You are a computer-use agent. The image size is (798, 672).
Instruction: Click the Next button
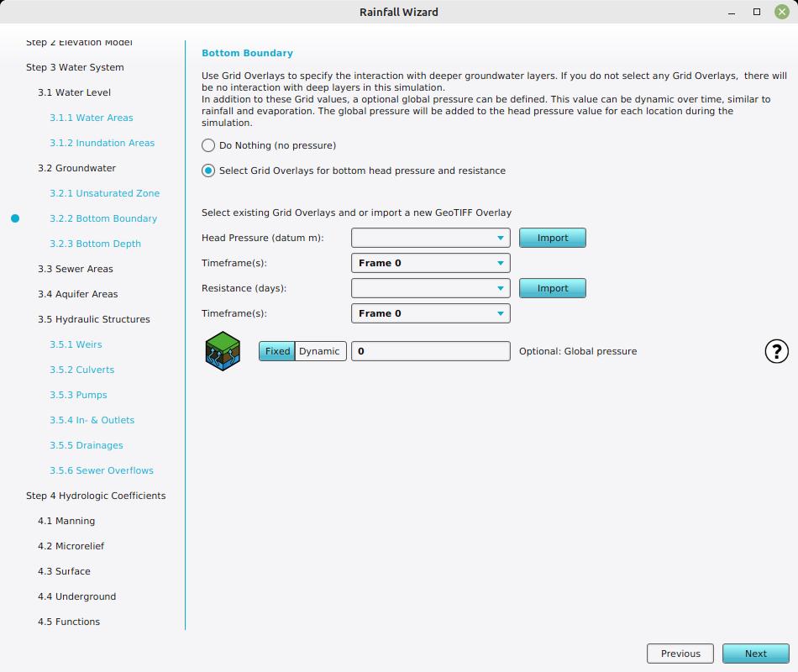pyautogui.click(x=755, y=654)
